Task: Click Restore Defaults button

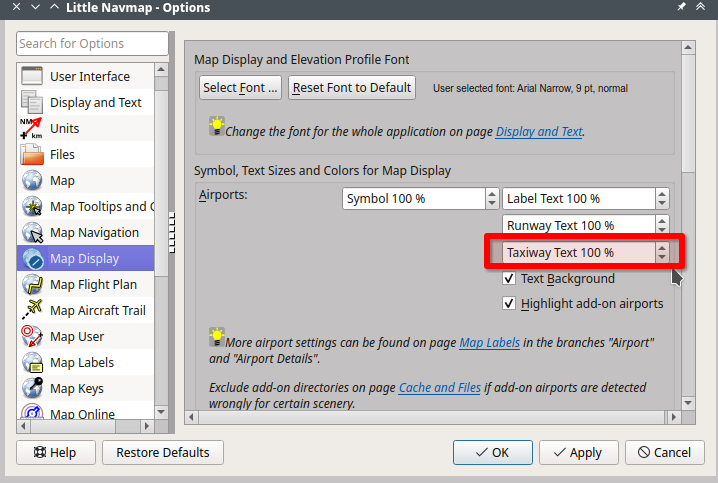Action: (x=163, y=452)
